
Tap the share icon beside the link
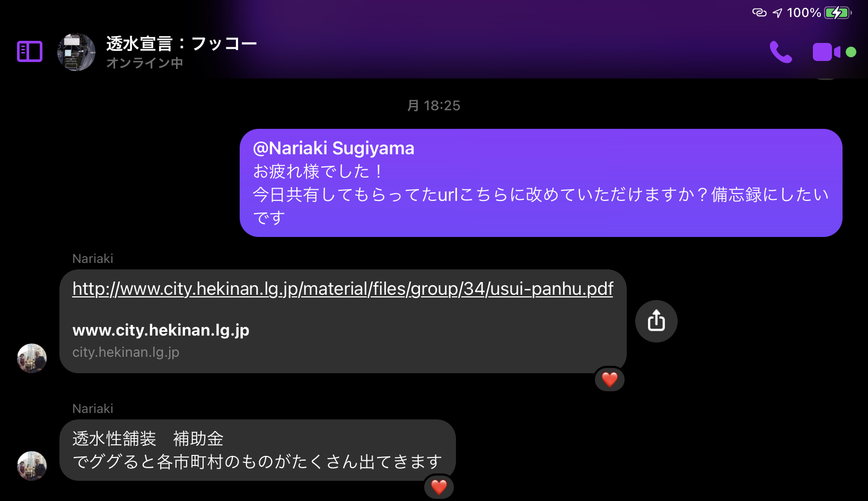pyautogui.click(x=656, y=321)
